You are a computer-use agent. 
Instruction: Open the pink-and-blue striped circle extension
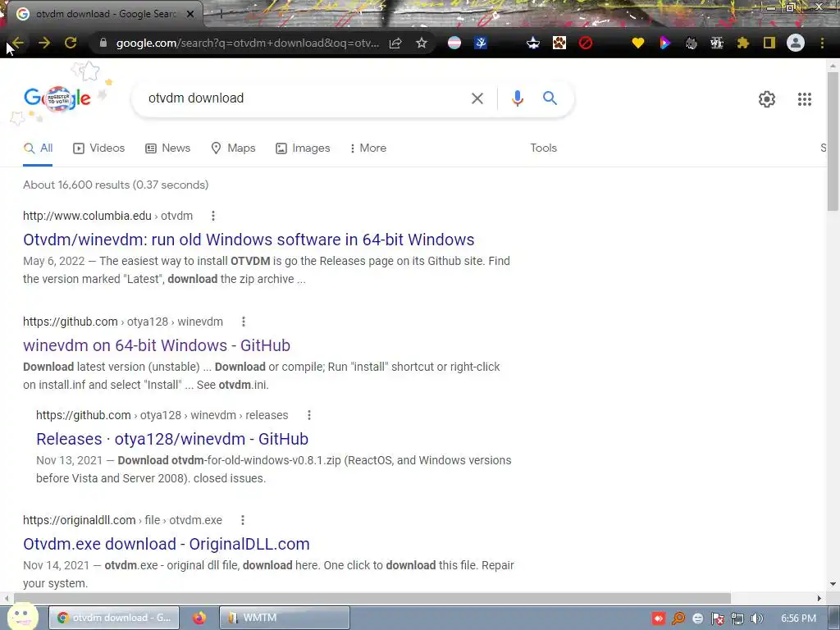[454, 43]
